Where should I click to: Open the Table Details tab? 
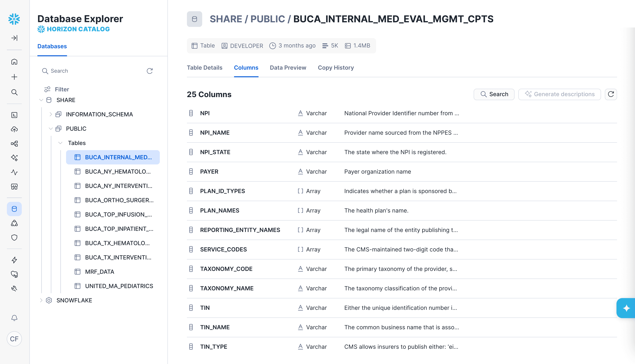pyautogui.click(x=204, y=68)
